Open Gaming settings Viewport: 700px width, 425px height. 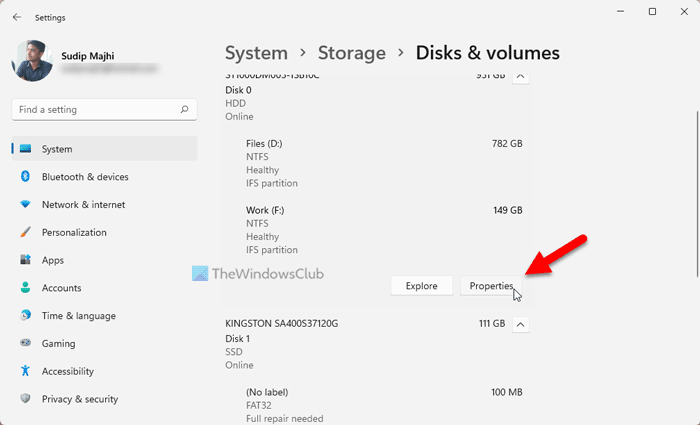[58, 343]
